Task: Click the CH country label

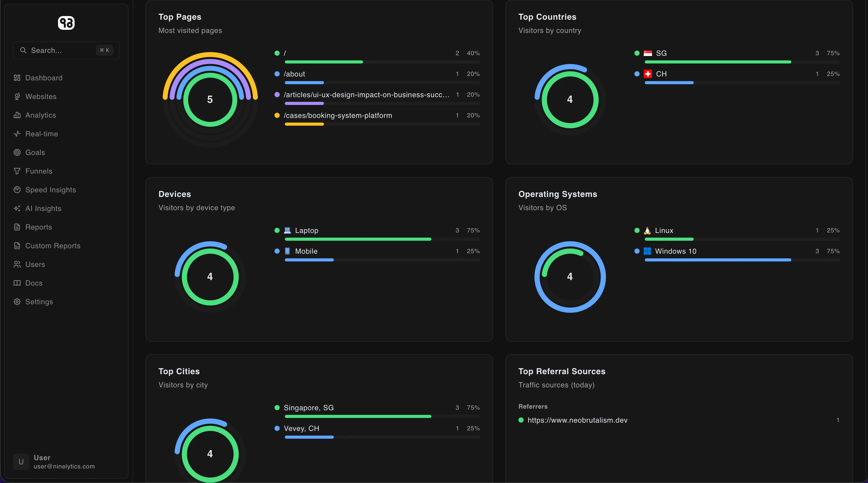Action: click(661, 74)
